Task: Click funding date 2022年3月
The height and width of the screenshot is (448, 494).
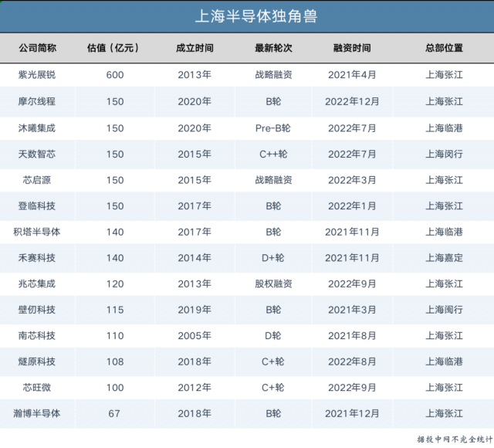Action: tap(352, 180)
